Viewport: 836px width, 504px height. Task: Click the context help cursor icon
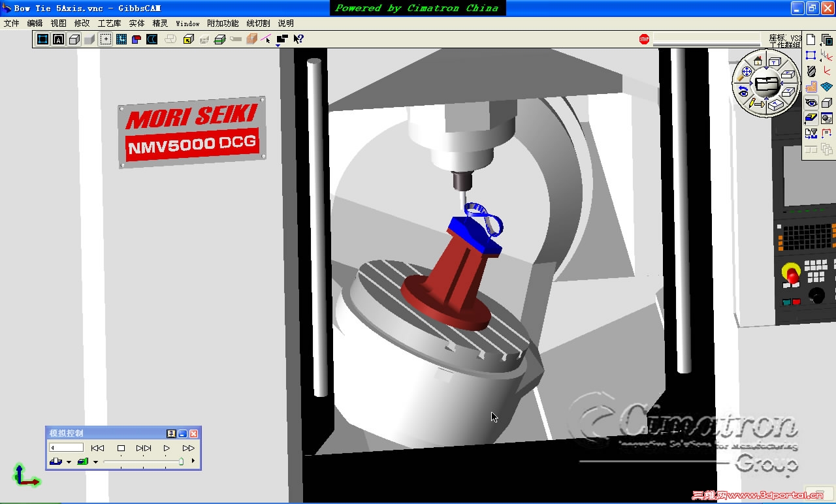(298, 39)
